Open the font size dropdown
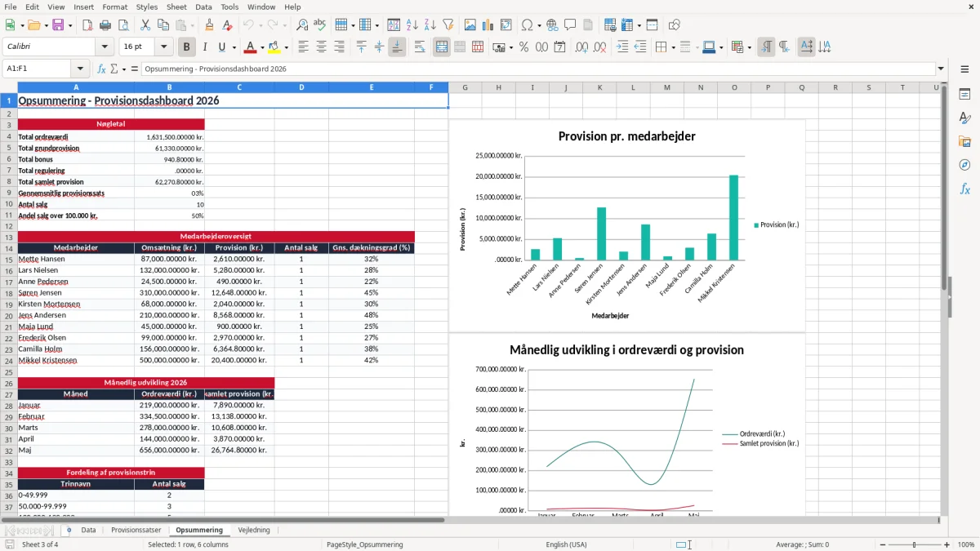The image size is (980, 551). 164,47
